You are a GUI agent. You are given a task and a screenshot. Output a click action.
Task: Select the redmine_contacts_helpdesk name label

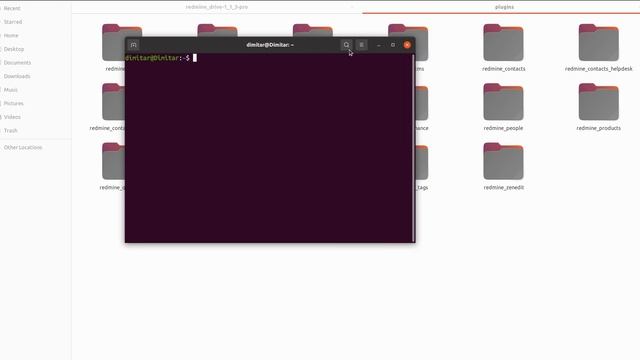[x=598, y=69]
